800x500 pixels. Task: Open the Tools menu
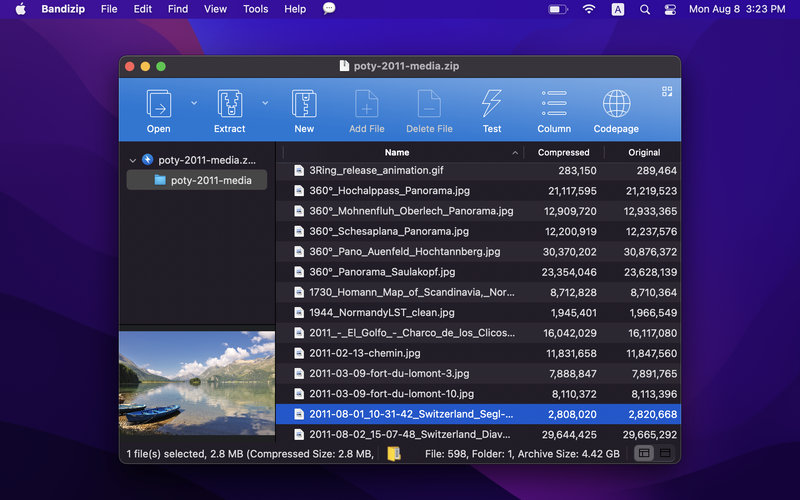pyautogui.click(x=256, y=9)
